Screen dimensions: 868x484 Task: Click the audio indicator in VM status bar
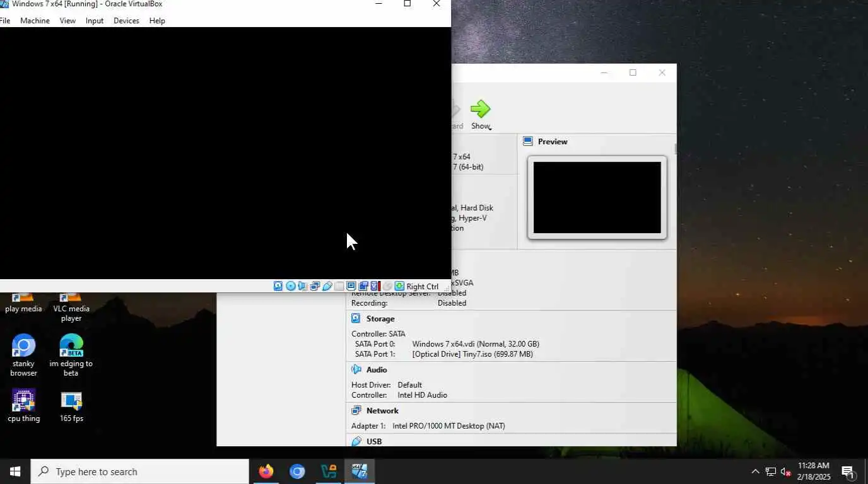point(302,286)
